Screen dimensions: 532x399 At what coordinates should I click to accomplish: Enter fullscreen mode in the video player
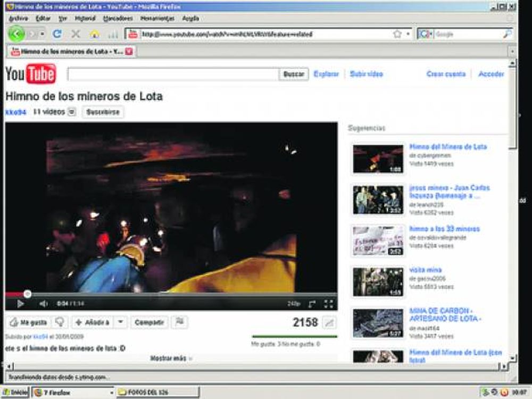coord(328,304)
